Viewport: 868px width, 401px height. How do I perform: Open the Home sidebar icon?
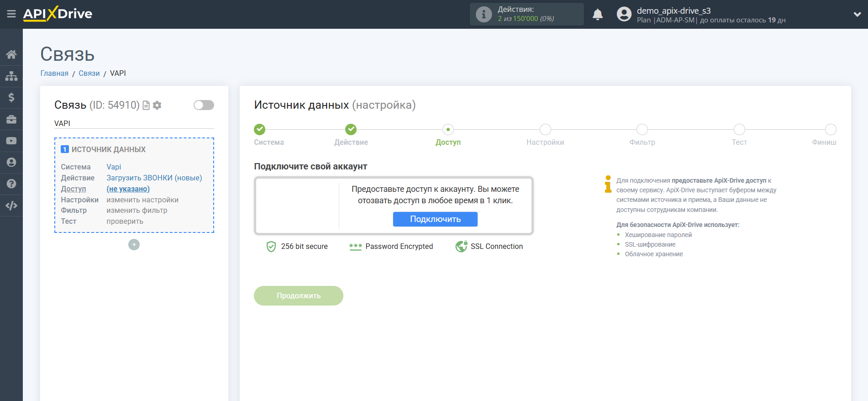[x=11, y=54]
